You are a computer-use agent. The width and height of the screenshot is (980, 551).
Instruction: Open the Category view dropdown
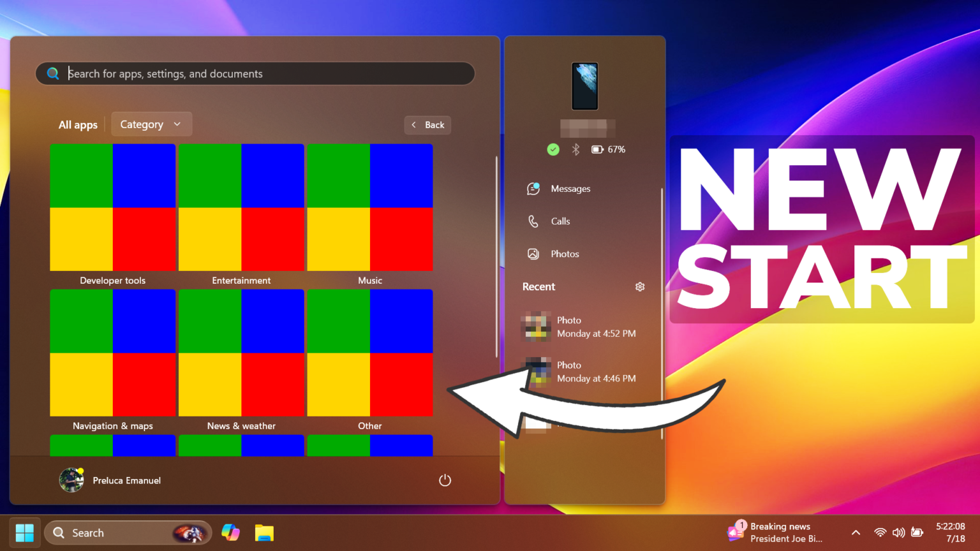[151, 124]
